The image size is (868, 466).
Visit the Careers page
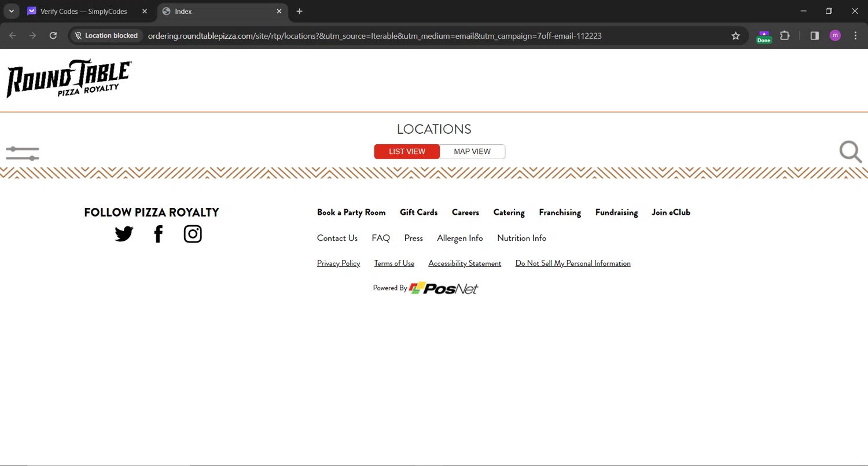(465, 212)
